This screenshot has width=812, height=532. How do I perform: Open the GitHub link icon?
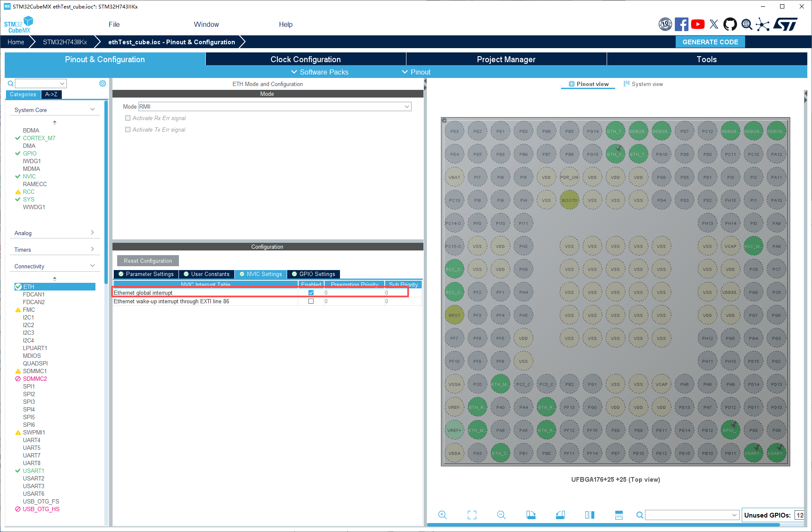(730, 24)
